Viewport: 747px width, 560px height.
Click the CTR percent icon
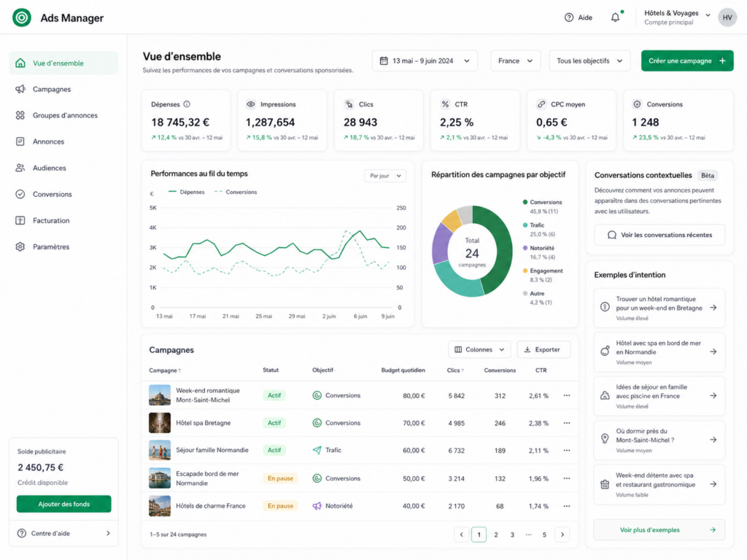pyautogui.click(x=445, y=104)
